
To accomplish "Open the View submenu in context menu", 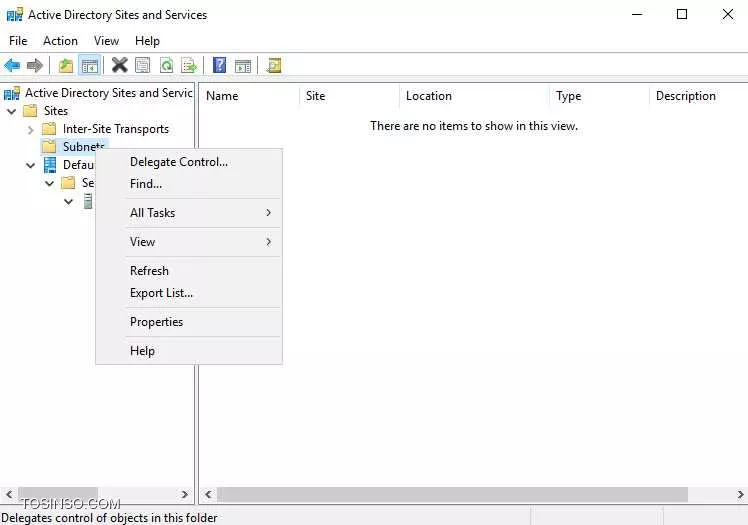I will pyautogui.click(x=189, y=242).
